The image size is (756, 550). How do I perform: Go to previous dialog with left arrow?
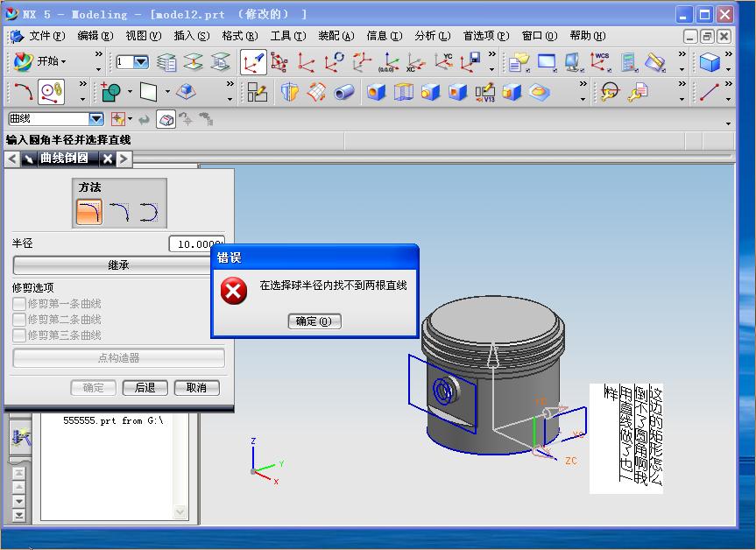[x=12, y=159]
